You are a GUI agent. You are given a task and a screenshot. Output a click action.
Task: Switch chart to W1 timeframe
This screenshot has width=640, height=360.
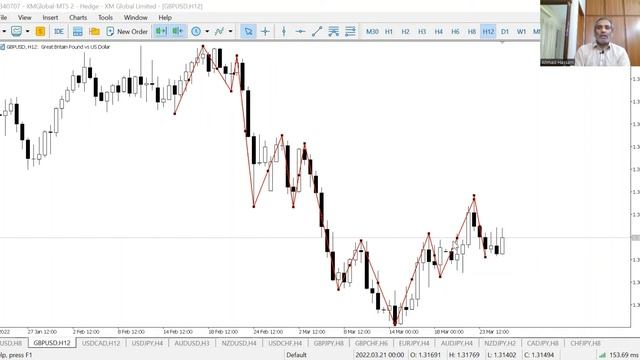tap(522, 31)
